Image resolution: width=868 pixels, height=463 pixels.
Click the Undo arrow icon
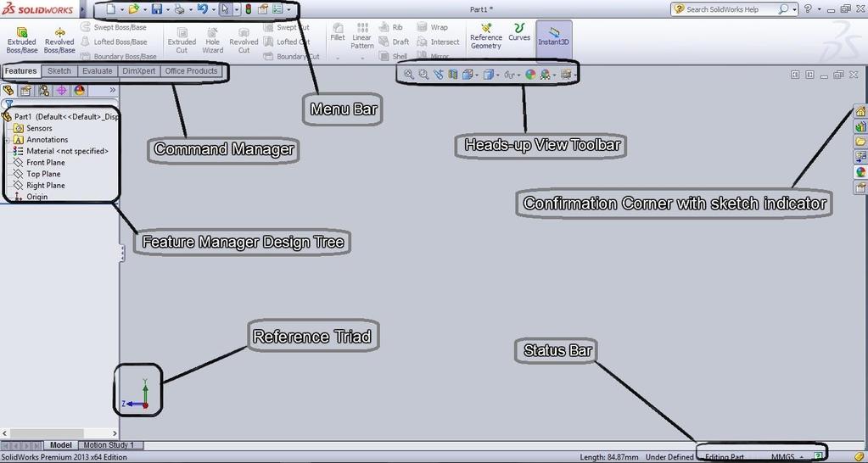pyautogui.click(x=203, y=9)
